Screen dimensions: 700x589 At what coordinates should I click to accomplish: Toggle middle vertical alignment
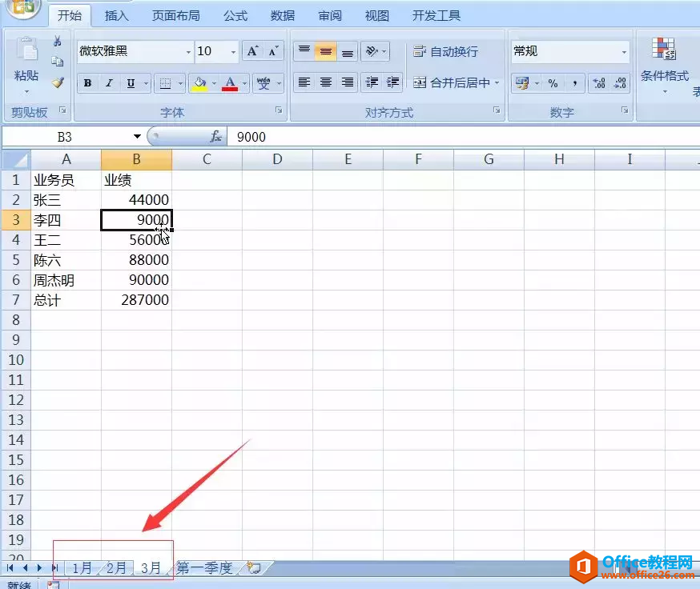325,51
